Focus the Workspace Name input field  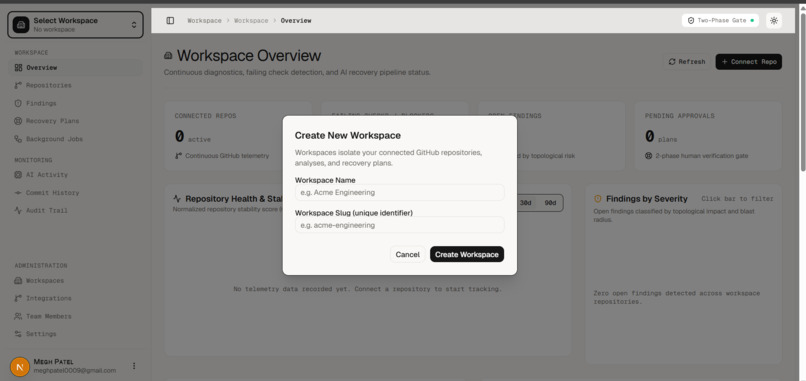(399, 192)
